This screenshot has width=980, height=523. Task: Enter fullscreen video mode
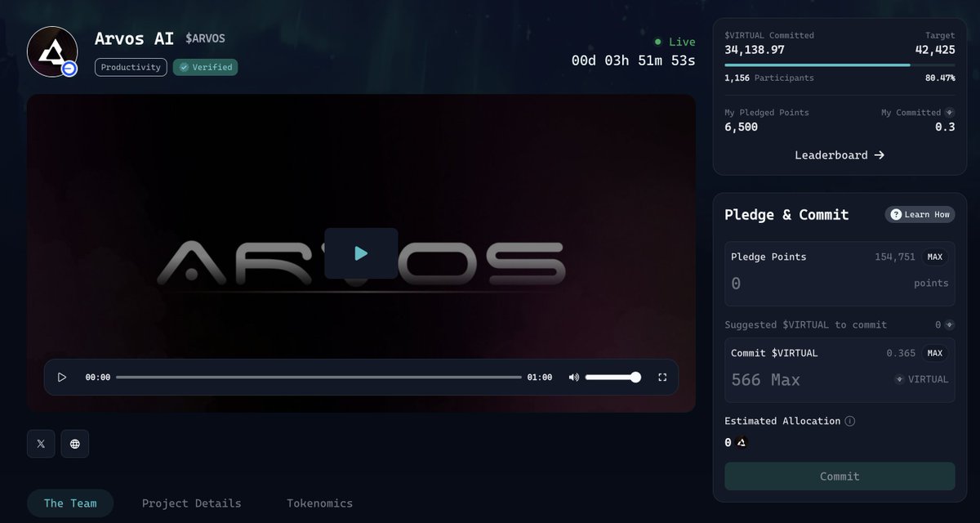[x=662, y=378]
